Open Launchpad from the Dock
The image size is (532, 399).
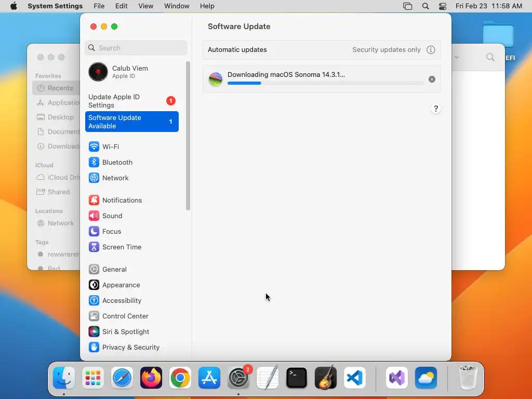pyautogui.click(x=93, y=378)
